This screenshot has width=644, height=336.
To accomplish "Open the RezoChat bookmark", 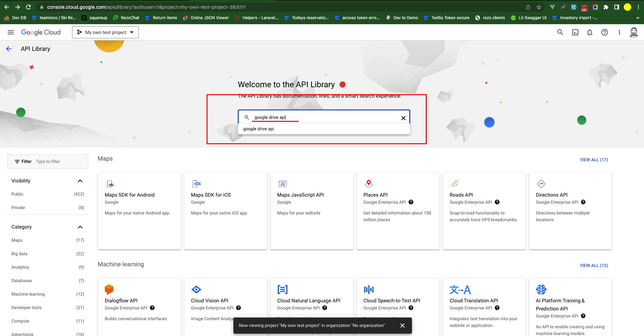I will (126, 18).
